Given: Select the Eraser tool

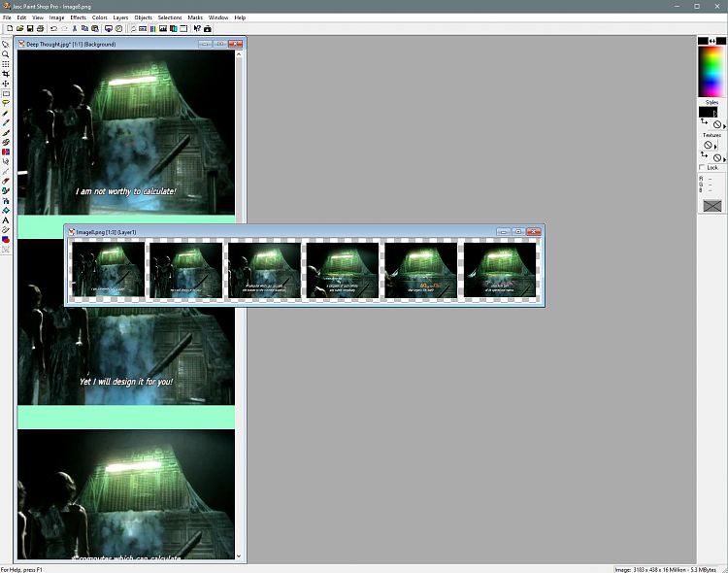Looking at the screenshot, I should point(6,182).
